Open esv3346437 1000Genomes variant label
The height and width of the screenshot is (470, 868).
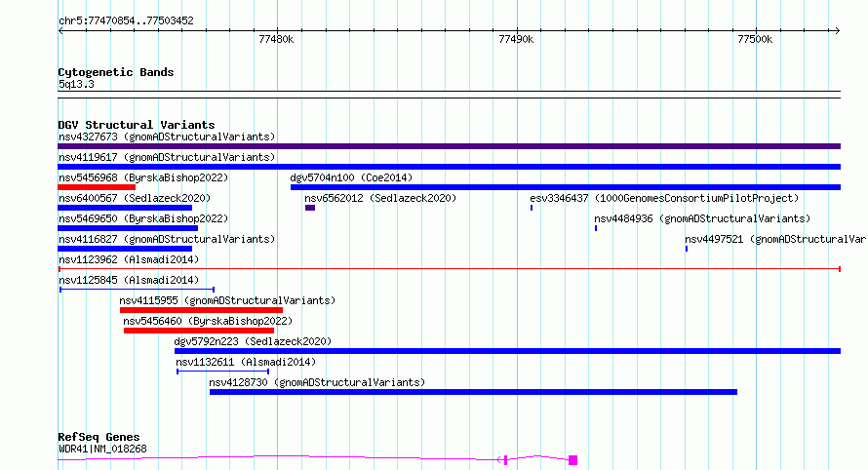[664, 198]
